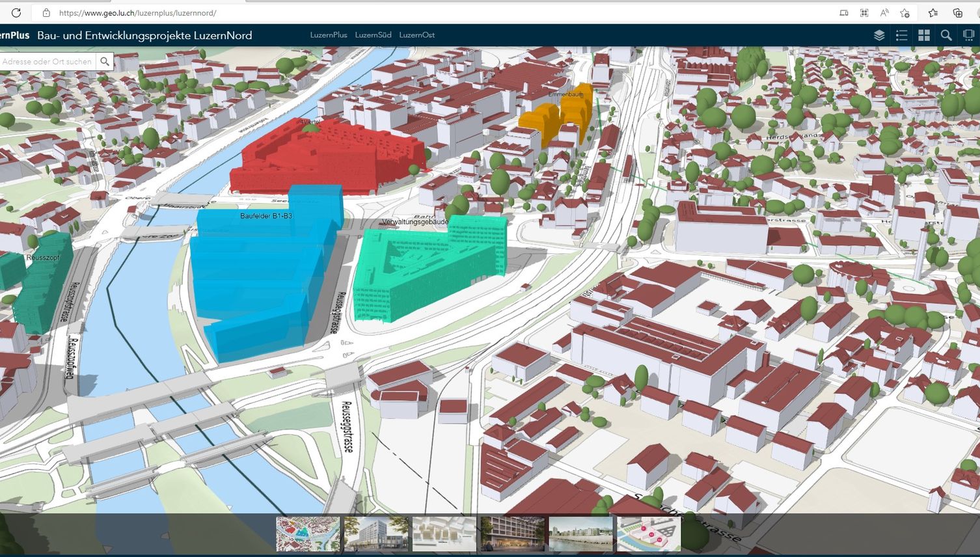Click the magnifier icon in the dark header
The height and width of the screenshot is (557, 980).
point(946,35)
